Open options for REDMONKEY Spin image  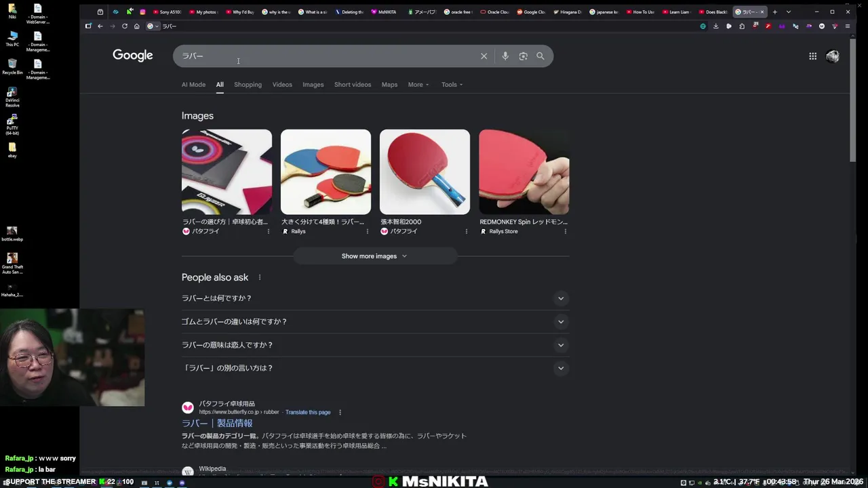pyautogui.click(x=565, y=231)
